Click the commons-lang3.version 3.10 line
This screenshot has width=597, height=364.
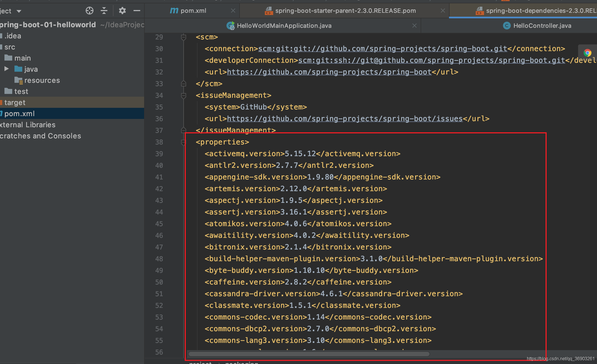(318, 340)
